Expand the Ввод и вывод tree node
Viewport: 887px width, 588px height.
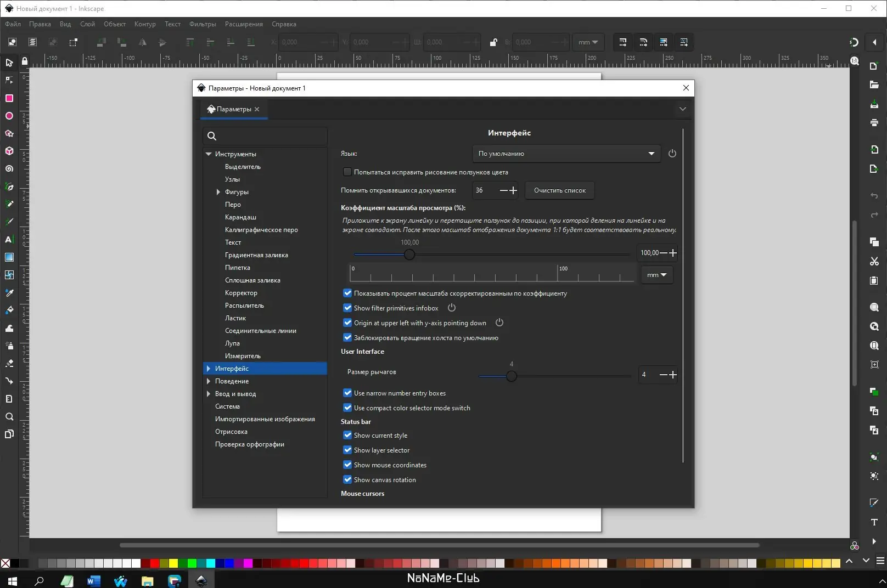(x=209, y=394)
